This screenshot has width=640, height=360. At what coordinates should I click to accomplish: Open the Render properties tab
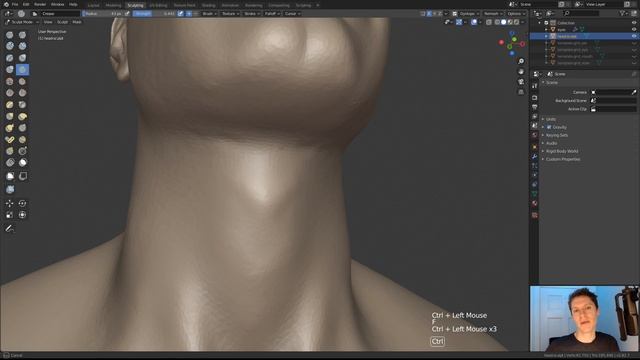point(535,98)
